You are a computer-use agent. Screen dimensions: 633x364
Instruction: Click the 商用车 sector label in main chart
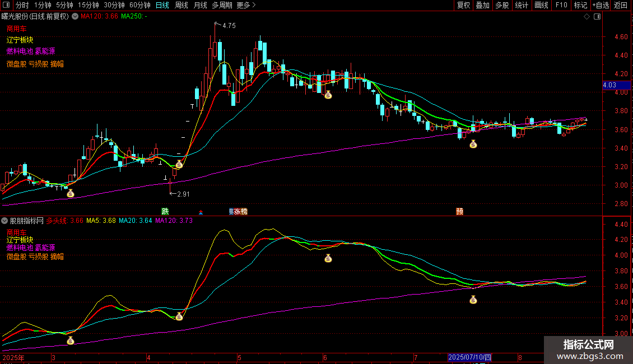17,29
